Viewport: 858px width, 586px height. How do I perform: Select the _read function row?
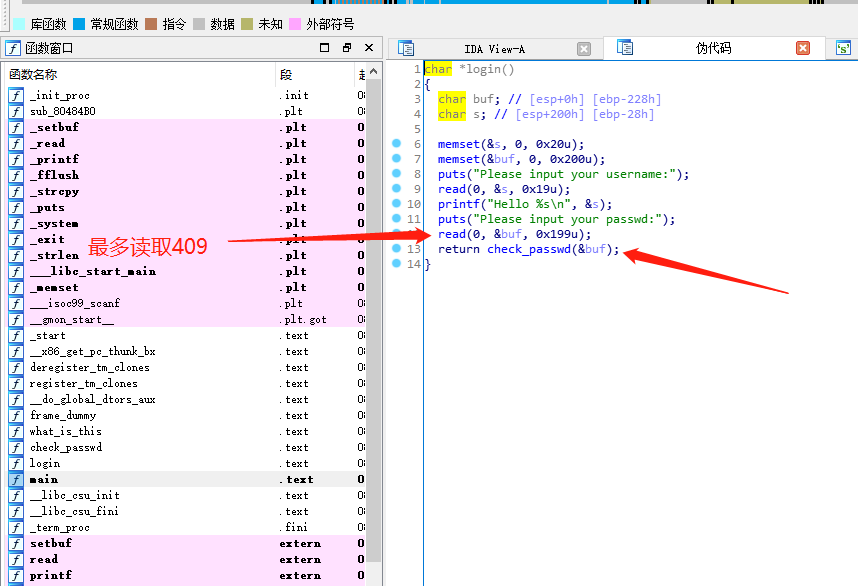(x=186, y=143)
